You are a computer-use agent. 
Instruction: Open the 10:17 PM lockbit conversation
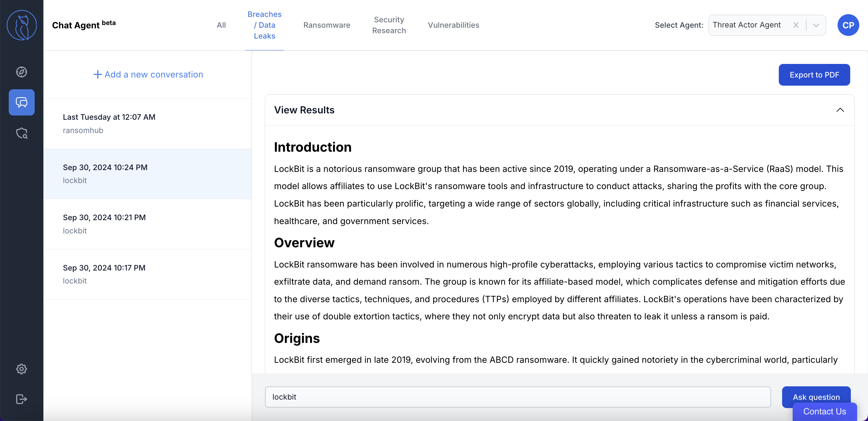[x=148, y=274]
